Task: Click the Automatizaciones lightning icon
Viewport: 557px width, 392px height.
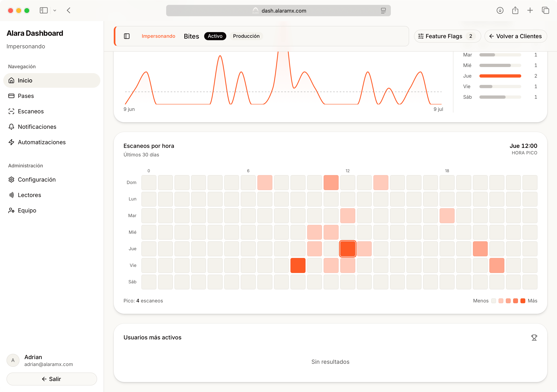Action: [x=11, y=142]
